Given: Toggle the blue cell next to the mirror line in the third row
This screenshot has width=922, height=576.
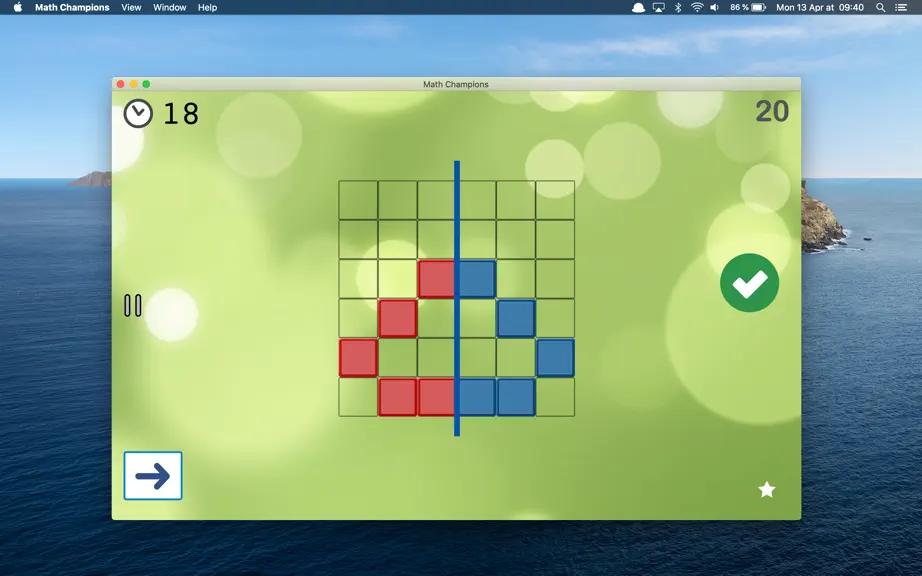Looking at the screenshot, I should (477, 279).
